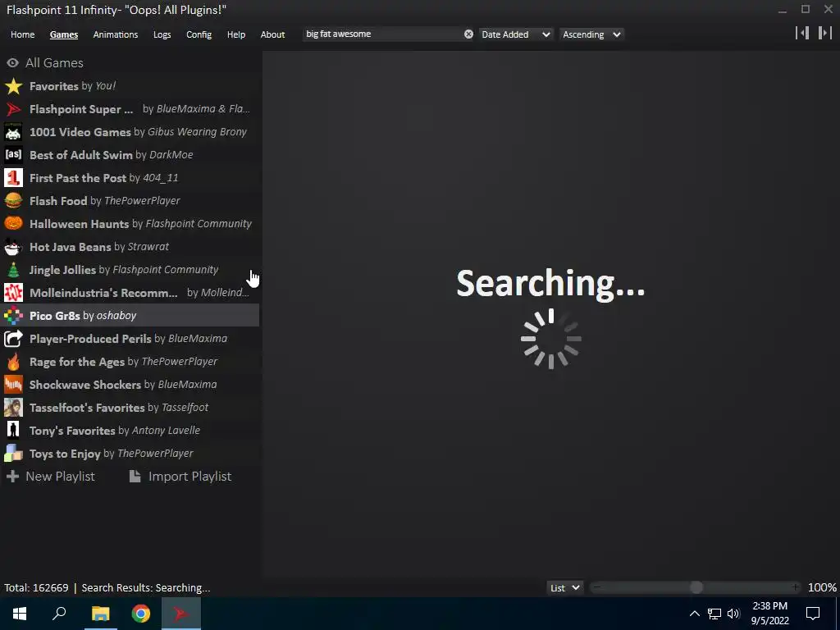This screenshot has width=840, height=630.
Task: Click the Best of Adult Swim [as] icon
Action: (x=13, y=155)
